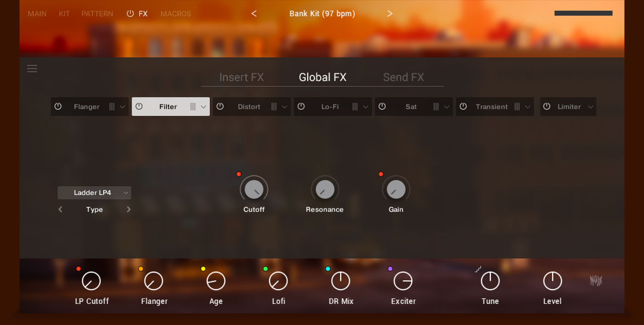Select next filter type arrow
The height and width of the screenshot is (325, 644).
(x=128, y=210)
